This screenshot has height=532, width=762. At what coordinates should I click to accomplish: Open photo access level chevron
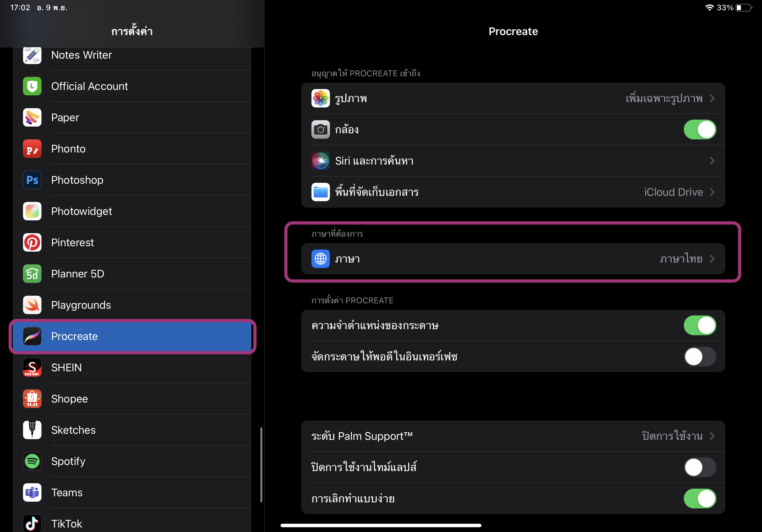[712, 99]
